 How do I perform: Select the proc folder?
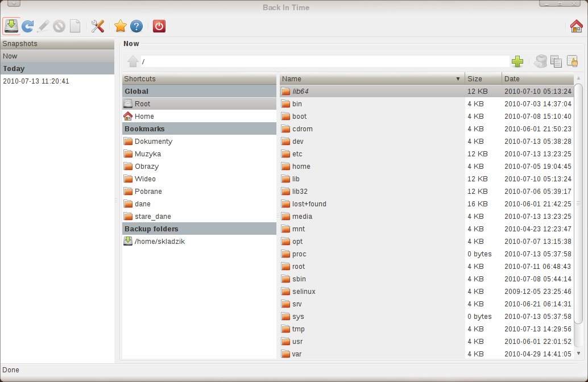[426, 254]
